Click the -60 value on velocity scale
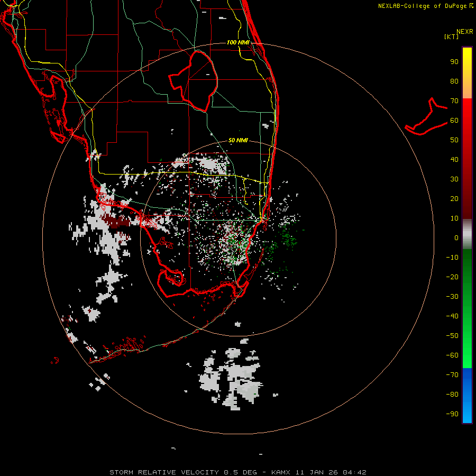476x476 pixels. tap(452, 355)
